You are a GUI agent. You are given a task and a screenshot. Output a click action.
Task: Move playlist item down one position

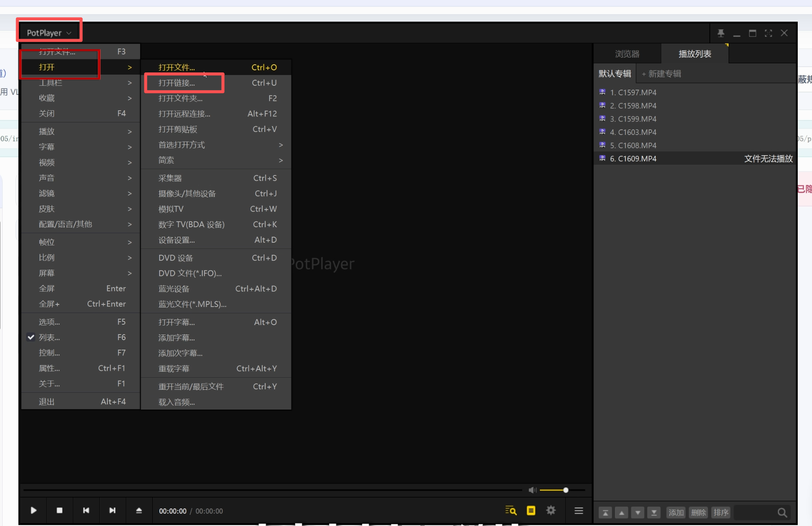(x=638, y=513)
